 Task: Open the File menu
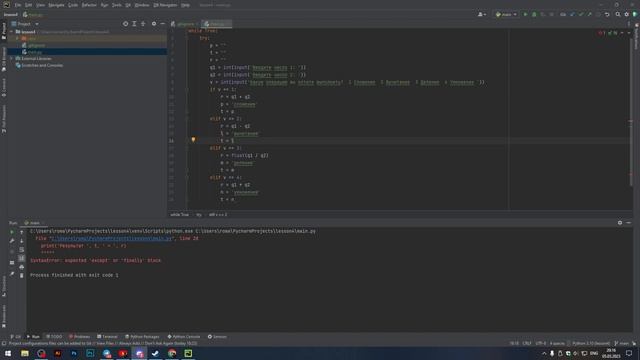point(18,5)
